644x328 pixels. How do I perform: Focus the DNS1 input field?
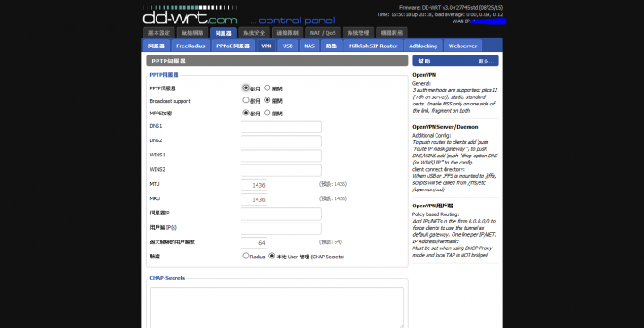point(281,127)
